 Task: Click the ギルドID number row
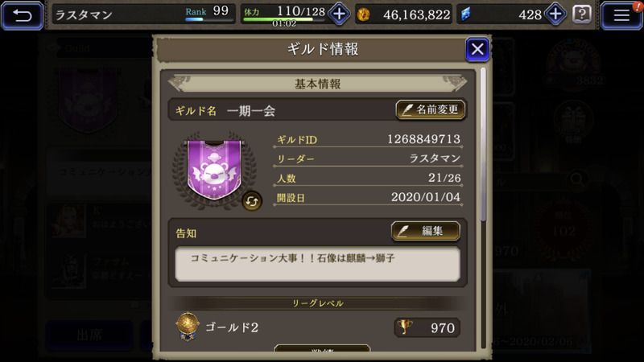368,139
